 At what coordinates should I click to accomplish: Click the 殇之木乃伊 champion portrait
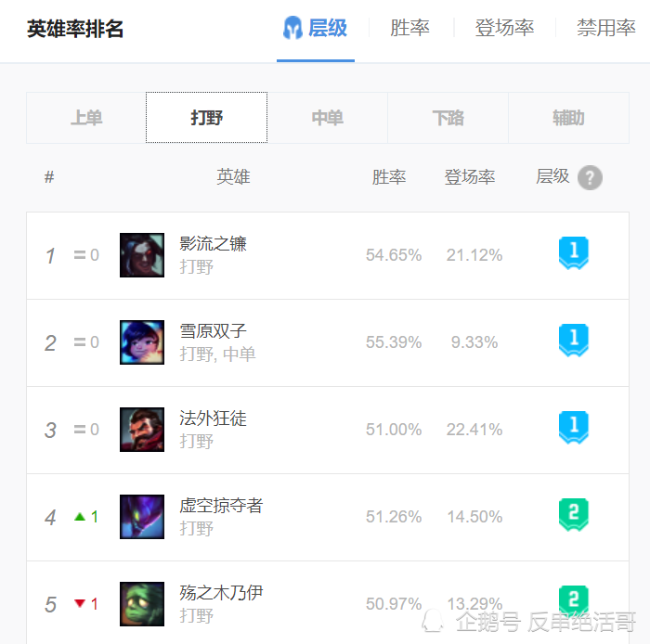(x=142, y=604)
